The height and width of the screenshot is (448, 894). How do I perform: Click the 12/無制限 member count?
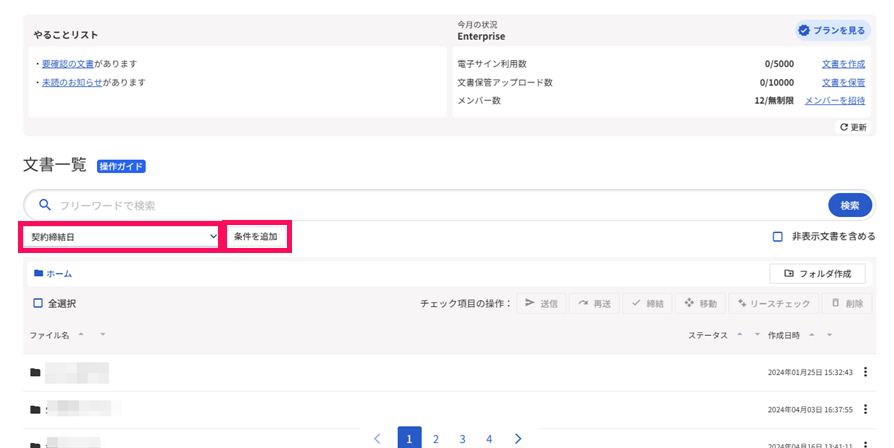pyautogui.click(x=774, y=100)
